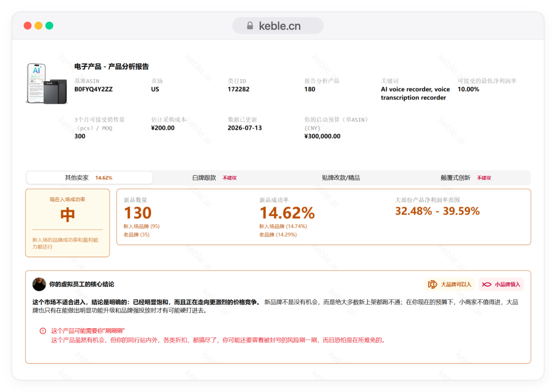Click the new product count 130

click(x=137, y=213)
